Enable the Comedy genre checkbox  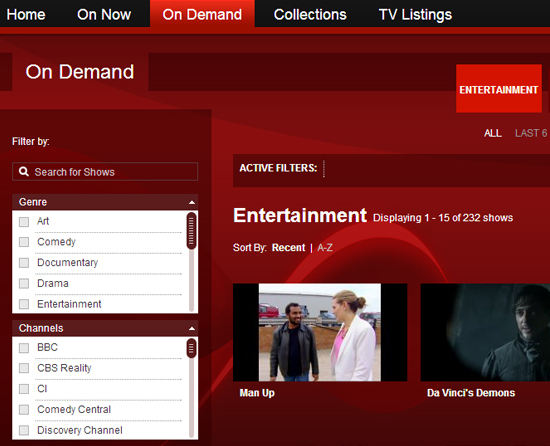click(x=24, y=242)
